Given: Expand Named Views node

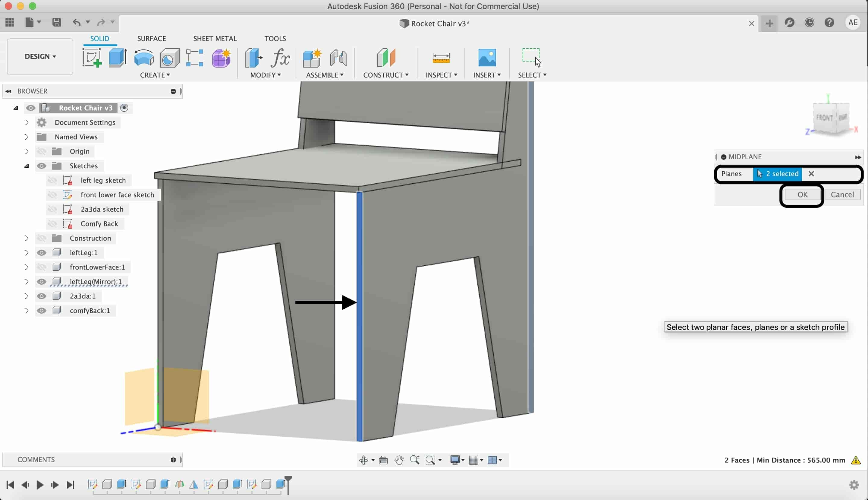Looking at the screenshot, I should point(26,137).
